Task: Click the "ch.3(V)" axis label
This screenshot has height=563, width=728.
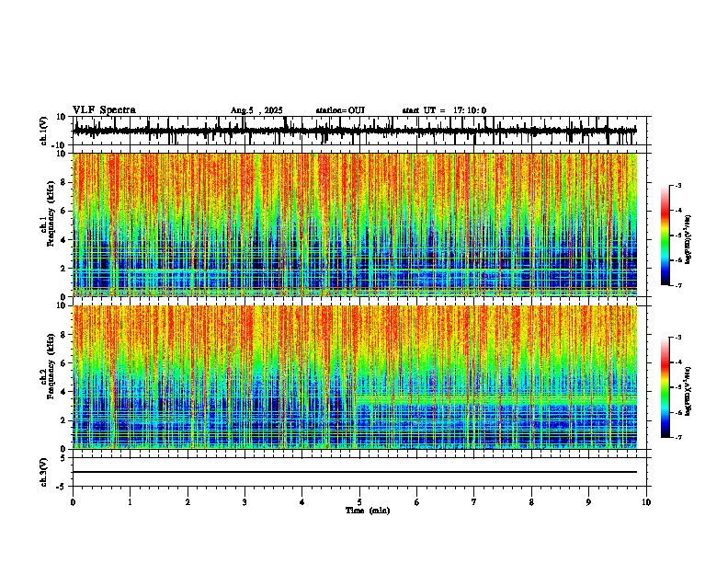Action: 44,472
